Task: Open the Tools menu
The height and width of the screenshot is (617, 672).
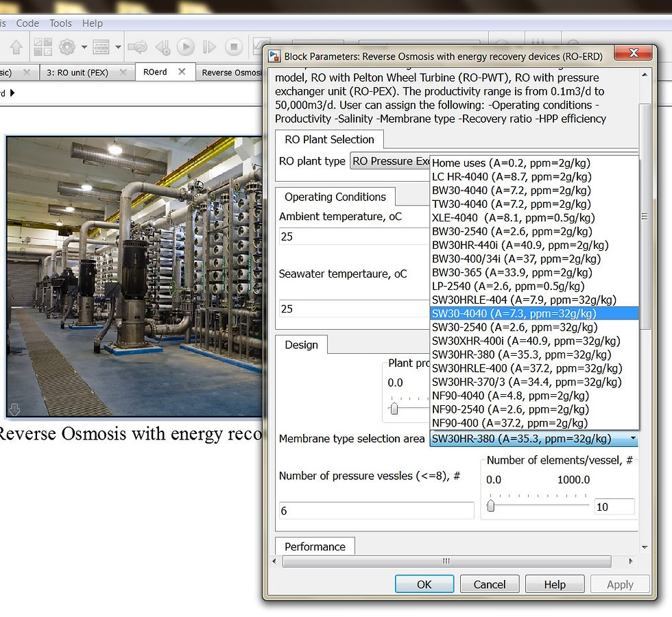Action: [x=61, y=23]
